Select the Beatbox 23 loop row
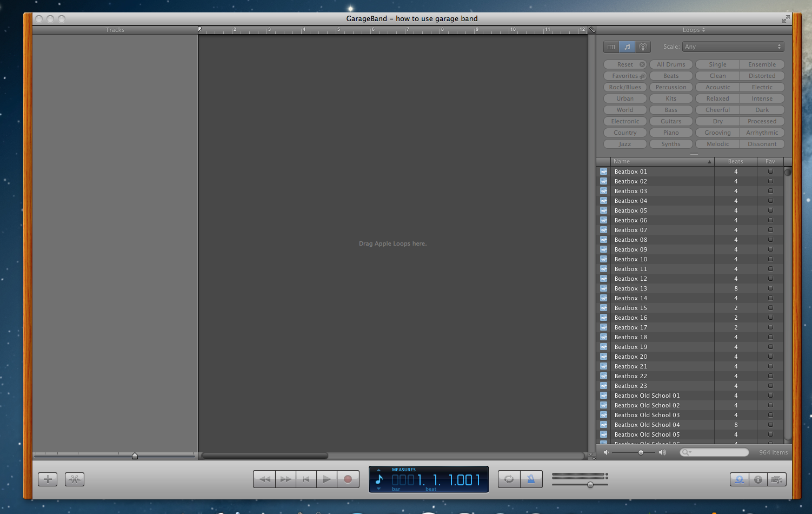 coord(690,386)
